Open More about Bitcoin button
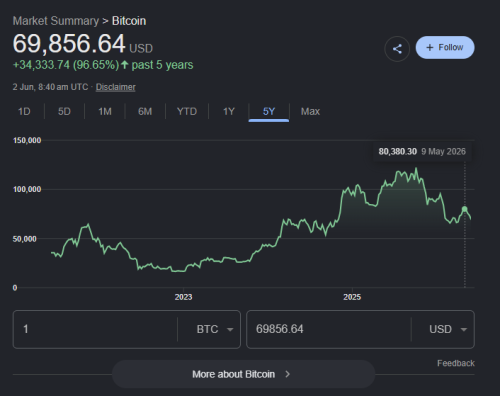This screenshot has width=500, height=396. 244,374
